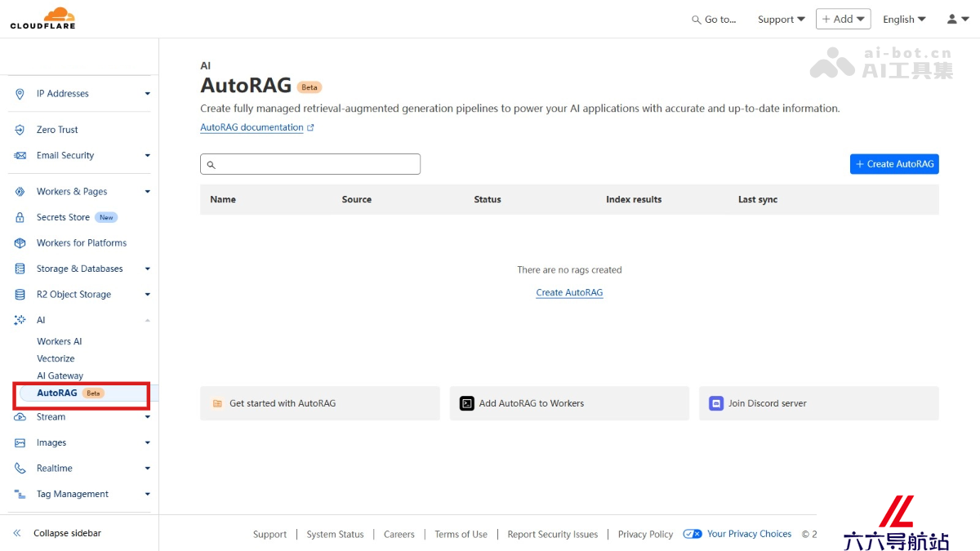Click the search icon inside the search field

pos(211,165)
